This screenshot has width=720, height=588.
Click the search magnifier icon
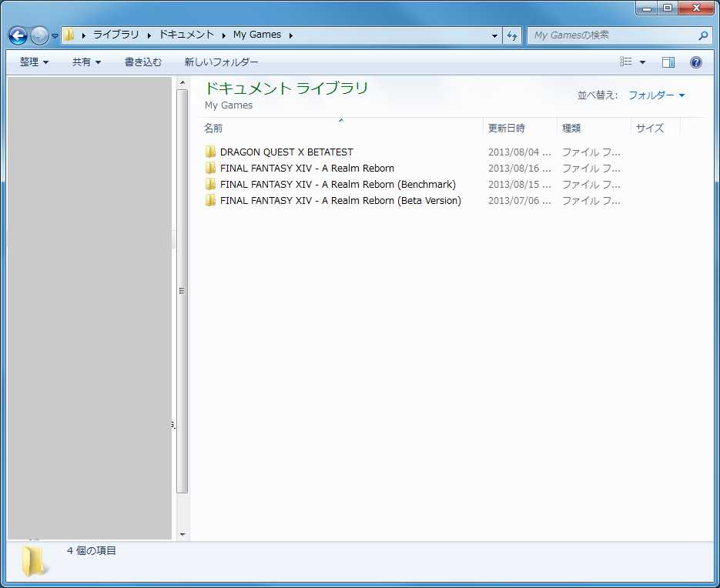tap(703, 35)
